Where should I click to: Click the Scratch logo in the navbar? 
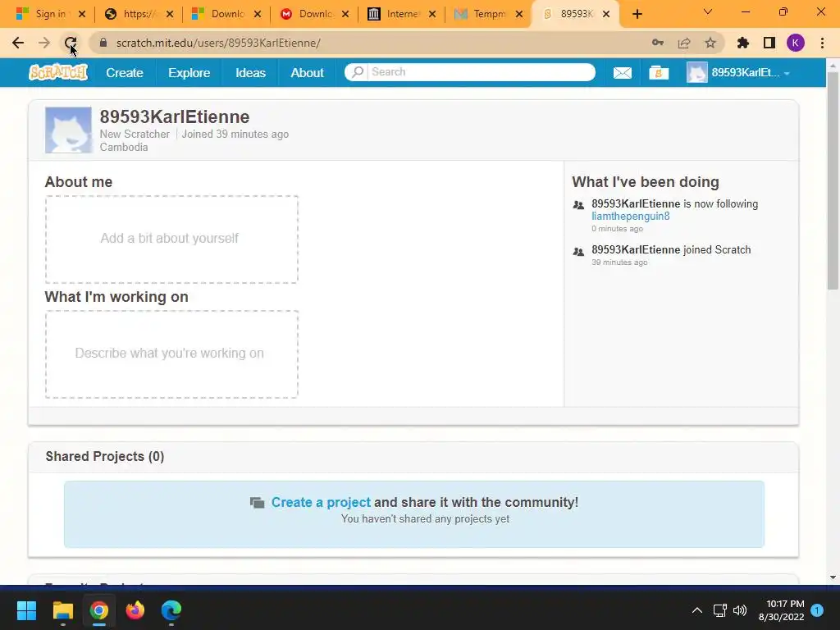click(58, 72)
